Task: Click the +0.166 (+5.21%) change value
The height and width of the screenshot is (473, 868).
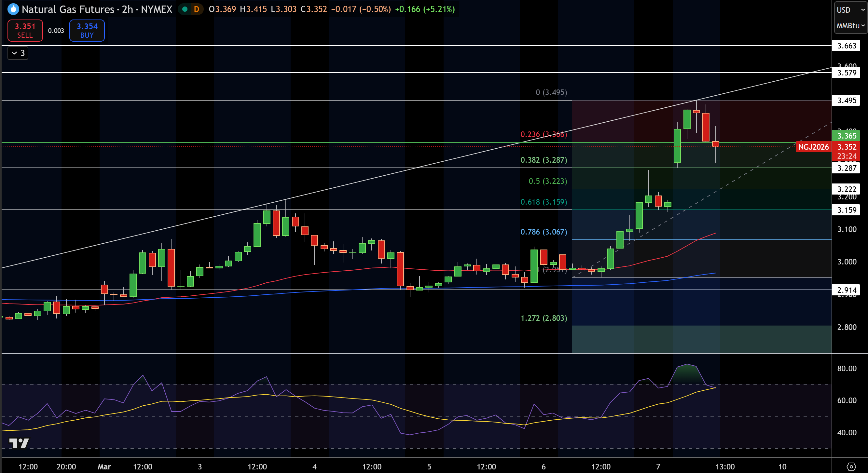Action: click(x=425, y=9)
